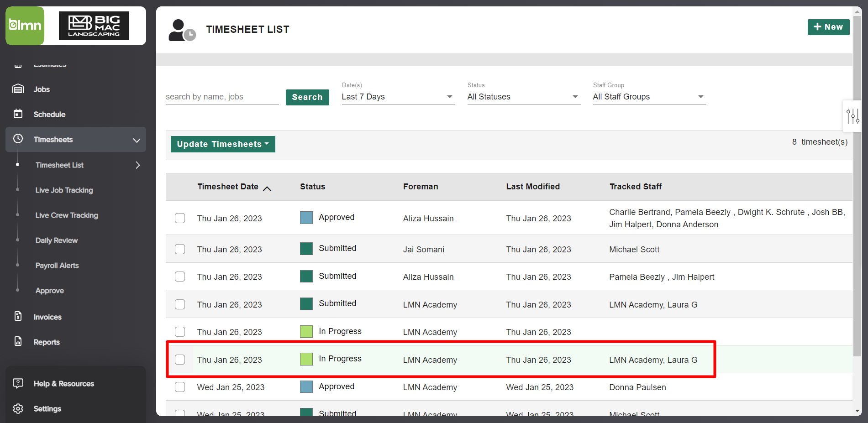This screenshot has height=423, width=868.
Task: Click the Invoices document icon
Action: click(x=18, y=316)
